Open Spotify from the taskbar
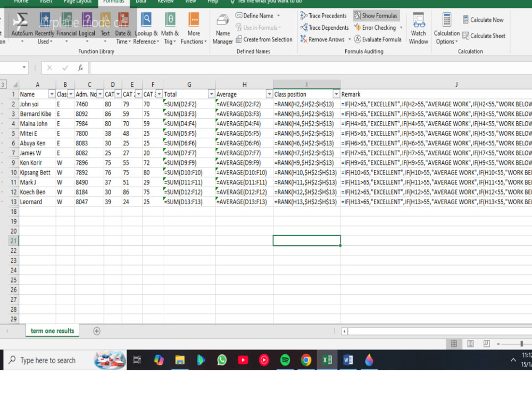Screen dimensions: 532x399 [x=285, y=360]
